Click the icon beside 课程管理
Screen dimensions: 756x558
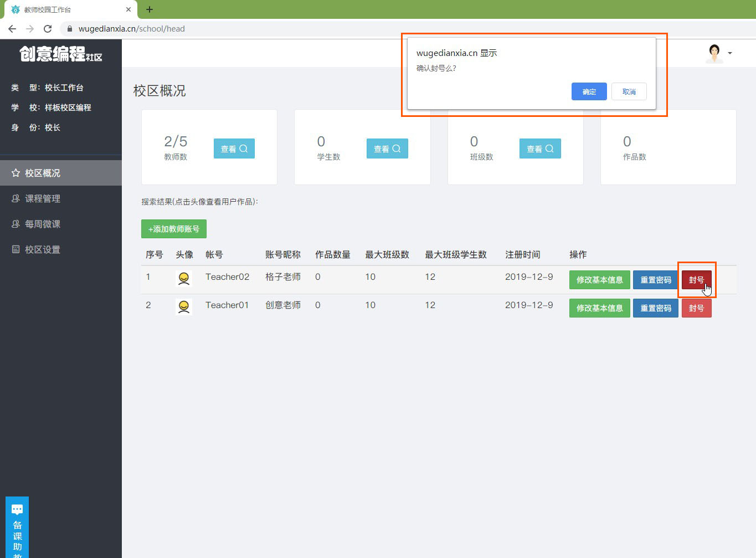(x=16, y=198)
